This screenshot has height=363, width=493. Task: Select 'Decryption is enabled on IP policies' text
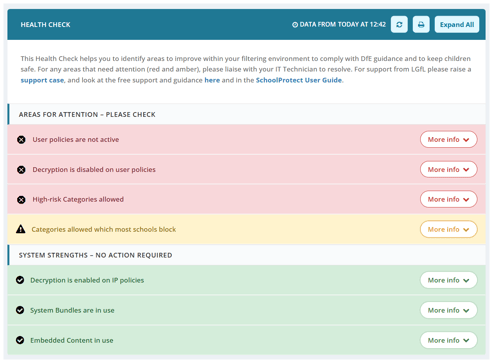point(87,280)
